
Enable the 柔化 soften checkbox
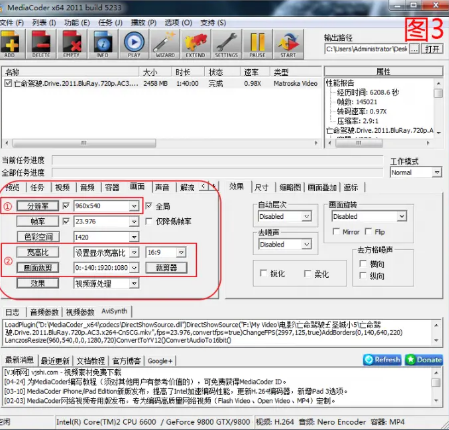point(307,274)
